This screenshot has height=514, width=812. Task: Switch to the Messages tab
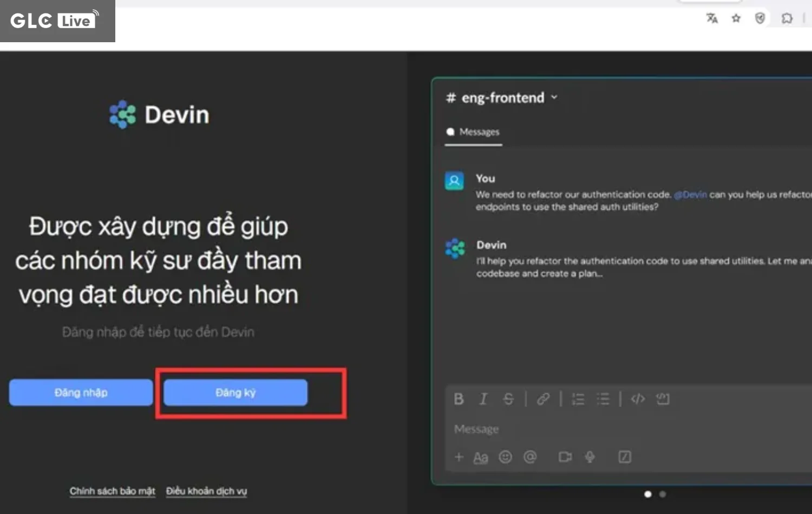[473, 131]
